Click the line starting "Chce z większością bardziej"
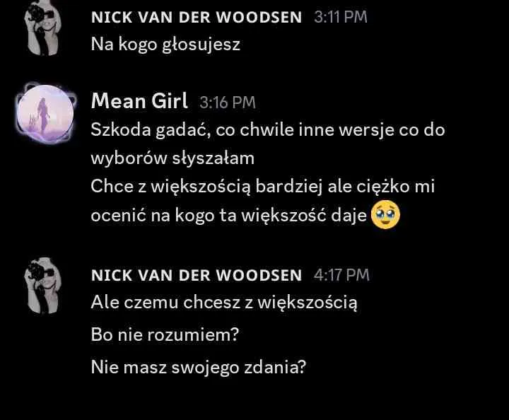This screenshot has height=420, width=509. [262, 187]
